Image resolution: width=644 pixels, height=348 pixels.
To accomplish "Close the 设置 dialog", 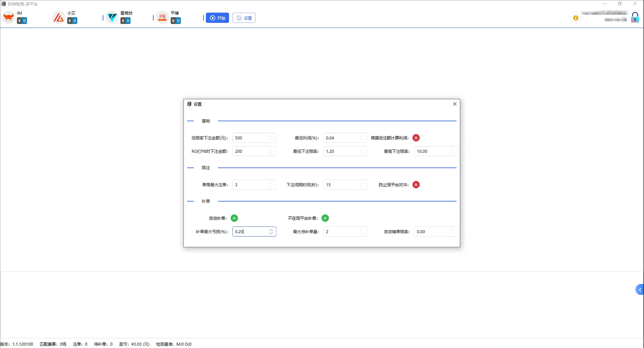I will pos(454,104).
